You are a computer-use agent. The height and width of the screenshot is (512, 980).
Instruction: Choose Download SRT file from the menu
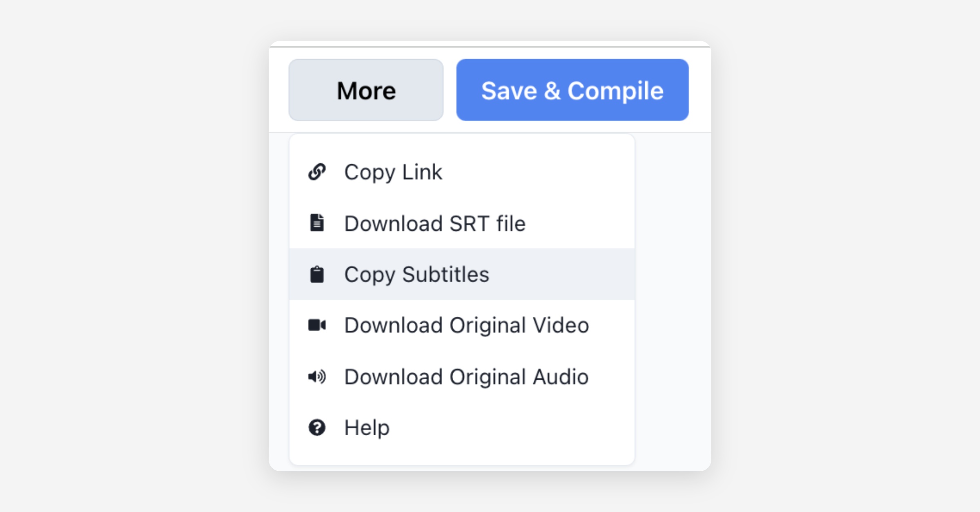point(434,223)
